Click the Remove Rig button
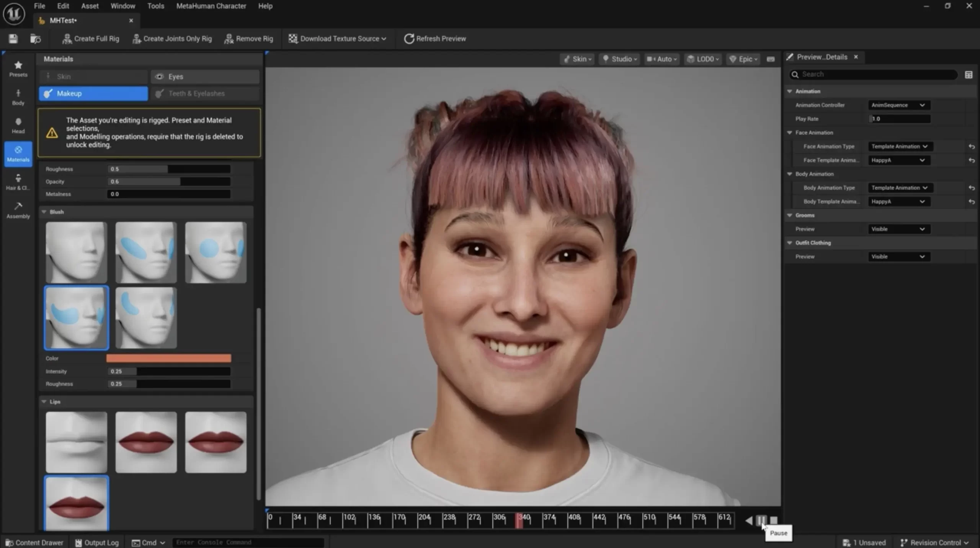 click(x=249, y=39)
